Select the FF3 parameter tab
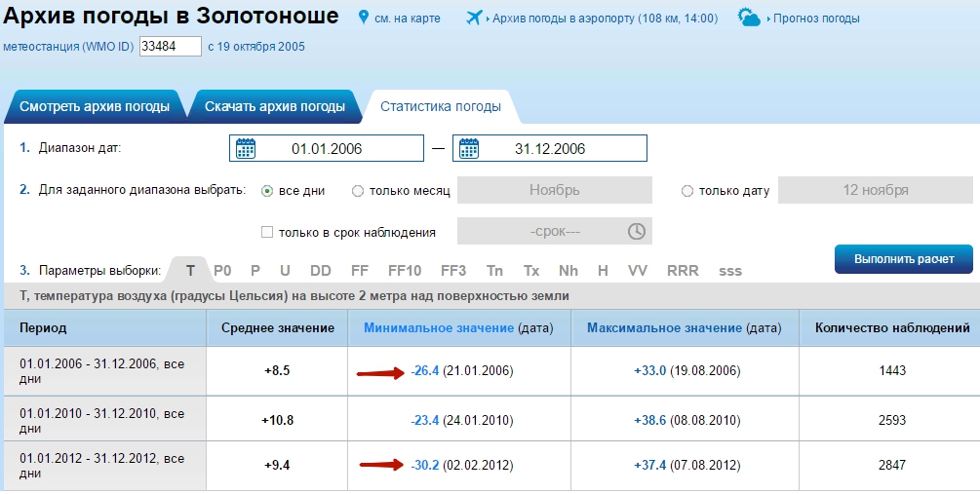 point(453,271)
